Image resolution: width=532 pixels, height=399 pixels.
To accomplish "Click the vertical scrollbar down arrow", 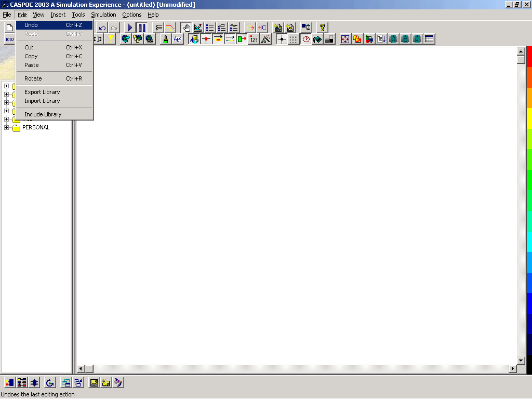I will click(x=521, y=361).
